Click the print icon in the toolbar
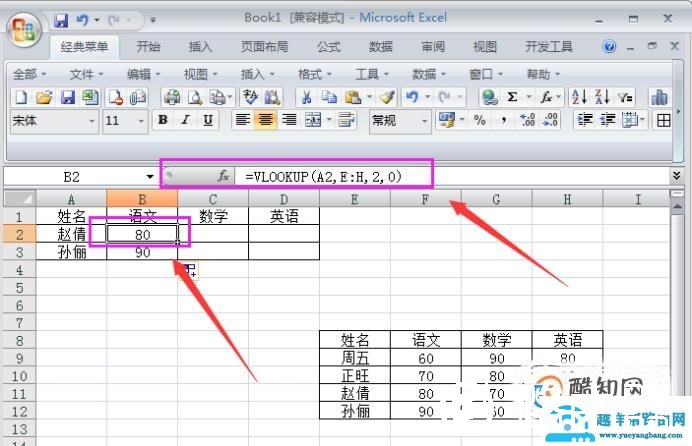Image resolution: width=692 pixels, height=446 pixels. click(172, 97)
